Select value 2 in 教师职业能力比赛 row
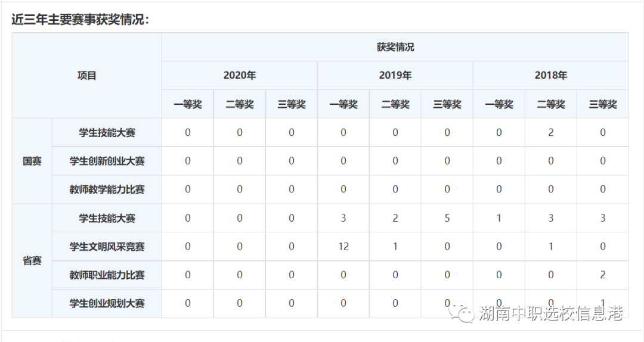Image resolution: width=644 pixels, height=342 pixels. click(602, 275)
